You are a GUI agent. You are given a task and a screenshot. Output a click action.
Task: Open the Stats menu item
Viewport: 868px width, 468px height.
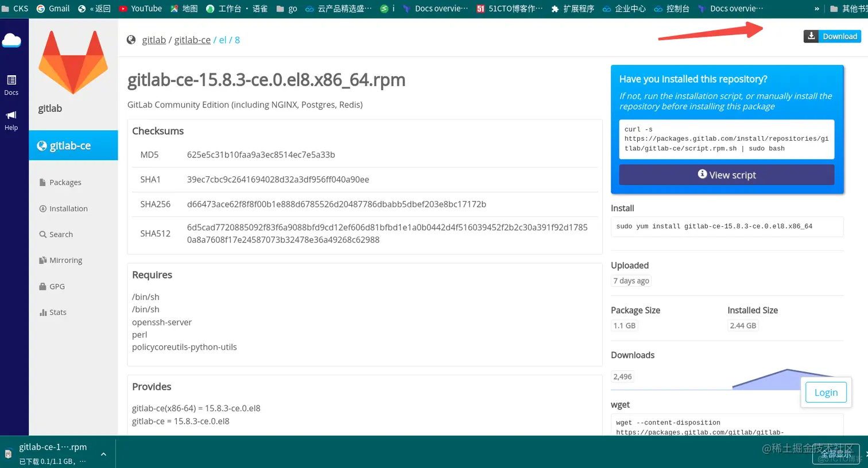click(52, 312)
